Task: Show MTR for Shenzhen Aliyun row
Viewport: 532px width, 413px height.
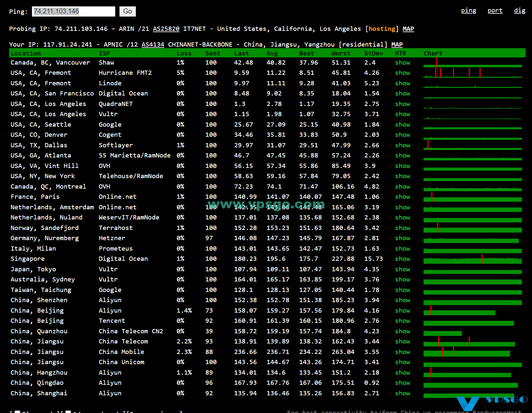Action: click(403, 300)
